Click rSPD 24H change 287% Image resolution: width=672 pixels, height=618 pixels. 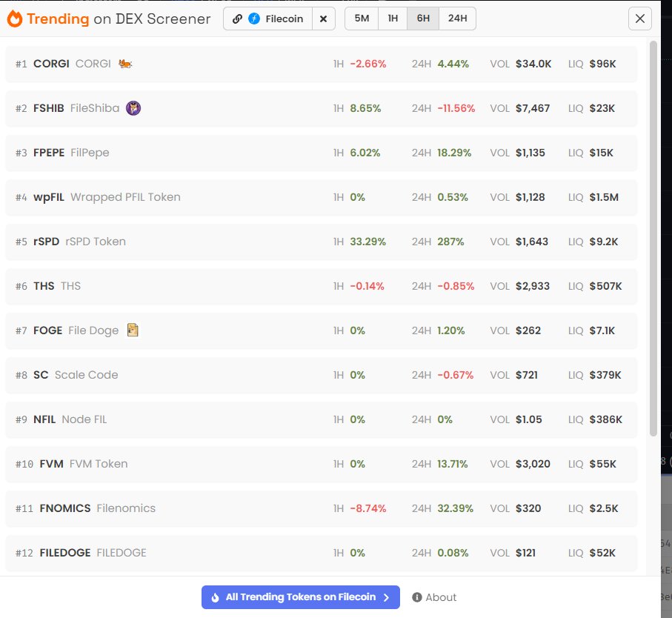(450, 242)
